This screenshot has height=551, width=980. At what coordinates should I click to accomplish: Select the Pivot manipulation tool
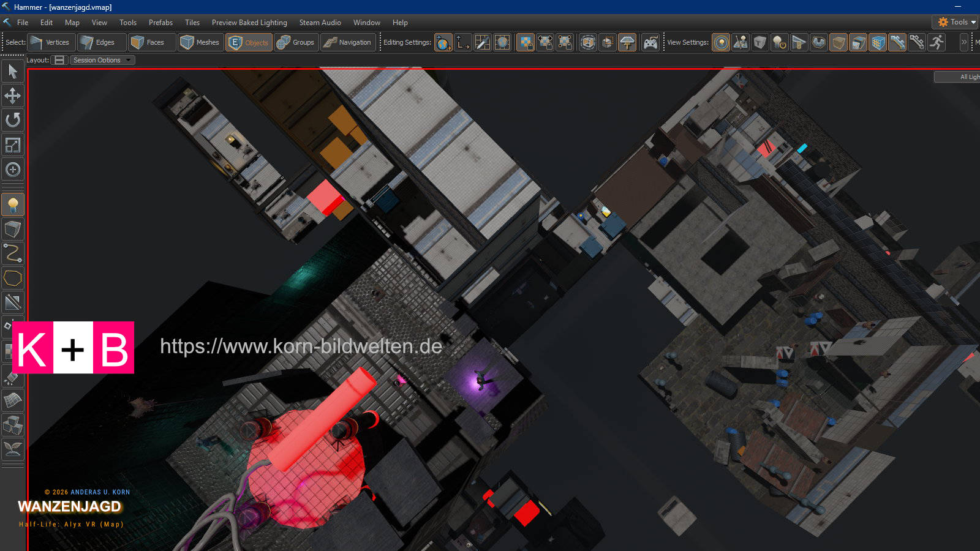point(13,170)
